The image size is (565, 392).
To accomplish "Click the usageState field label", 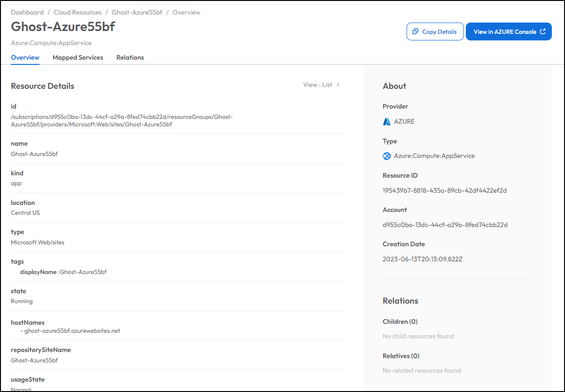I will (x=28, y=379).
